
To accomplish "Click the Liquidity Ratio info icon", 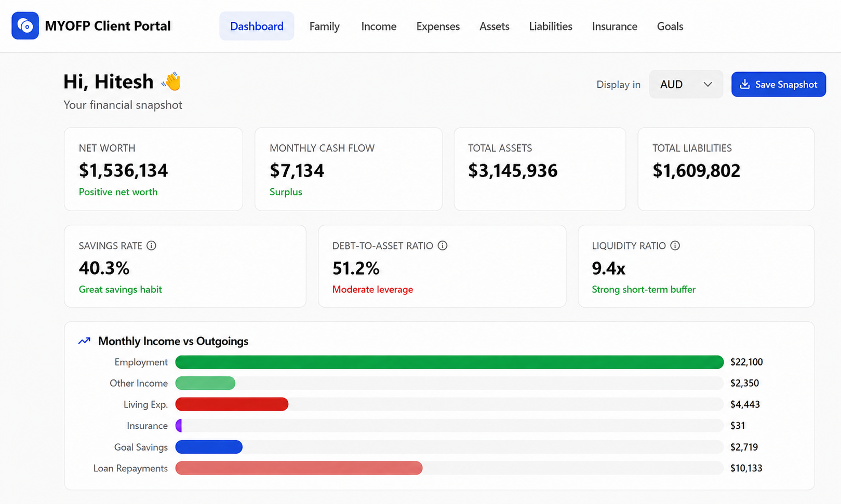I will click(675, 246).
